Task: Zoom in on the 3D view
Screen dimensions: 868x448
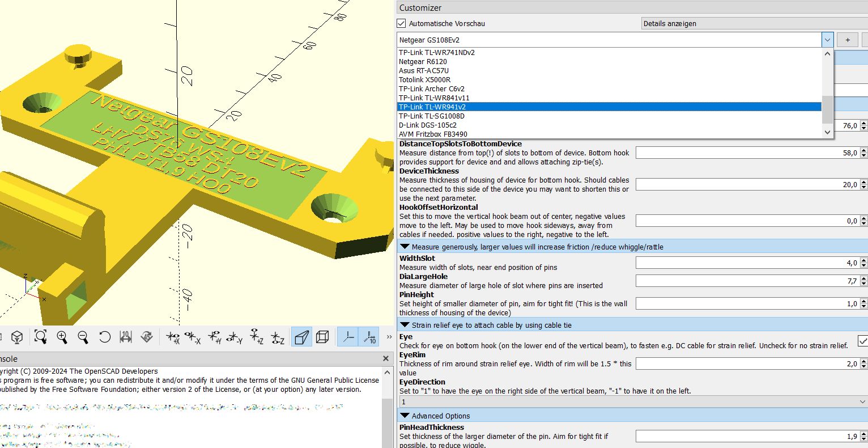Action: pyautogui.click(x=62, y=337)
